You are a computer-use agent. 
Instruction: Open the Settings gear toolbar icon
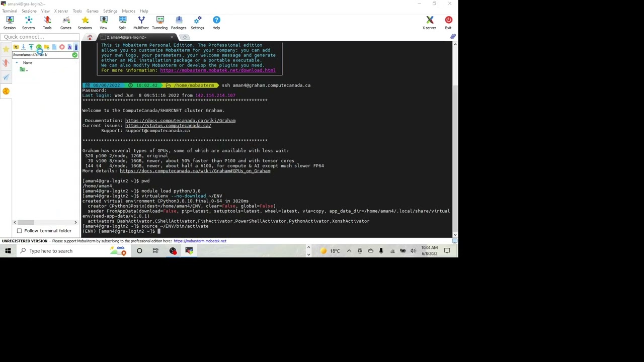[x=197, y=23]
